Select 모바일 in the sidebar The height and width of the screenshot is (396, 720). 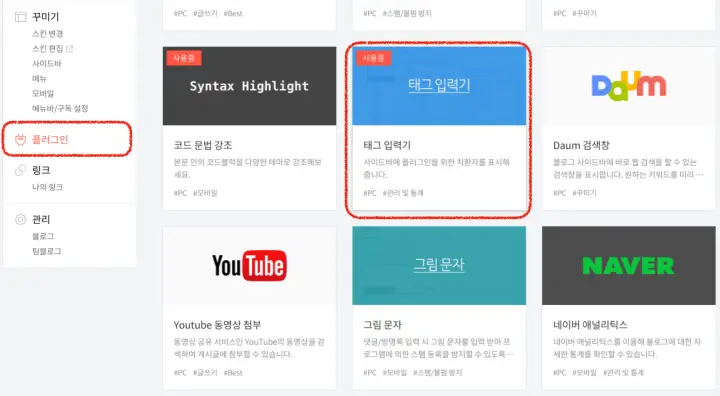[x=43, y=93]
